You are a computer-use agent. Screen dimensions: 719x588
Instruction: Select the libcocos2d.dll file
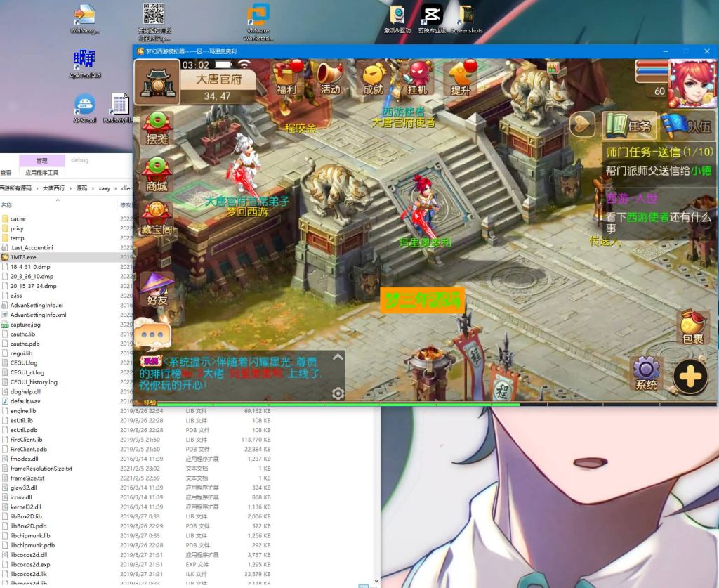[28, 554]
